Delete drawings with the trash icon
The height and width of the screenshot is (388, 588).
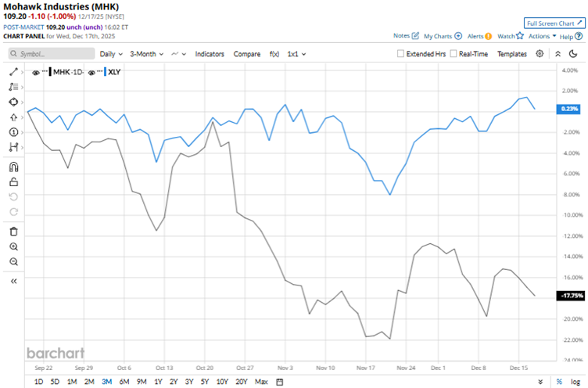tap(13, 232)
